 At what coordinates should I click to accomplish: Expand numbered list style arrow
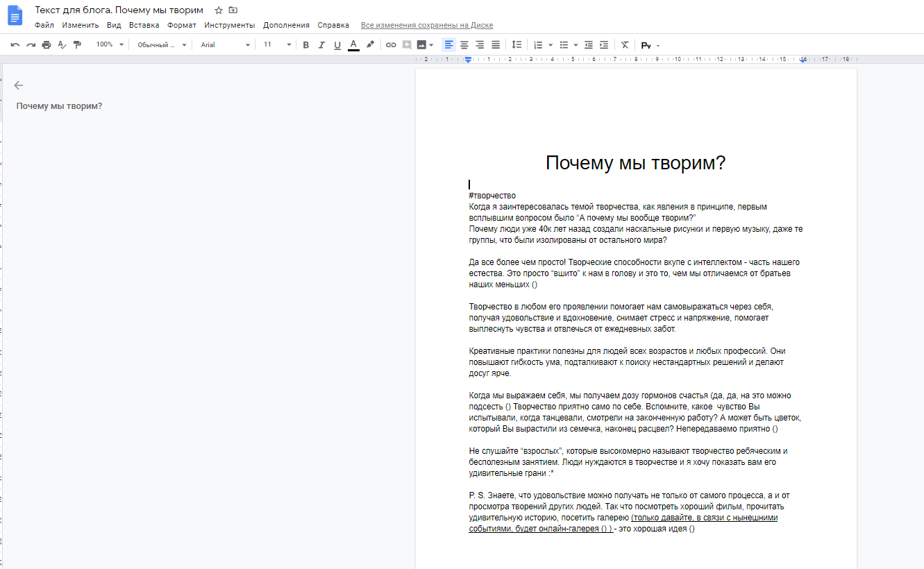(551, 44)
